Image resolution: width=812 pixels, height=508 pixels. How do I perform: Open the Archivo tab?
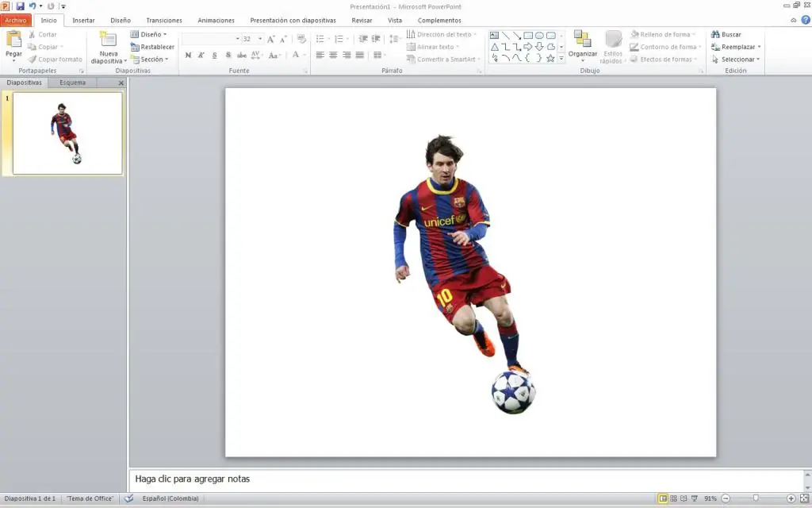(x=16, y=20)
